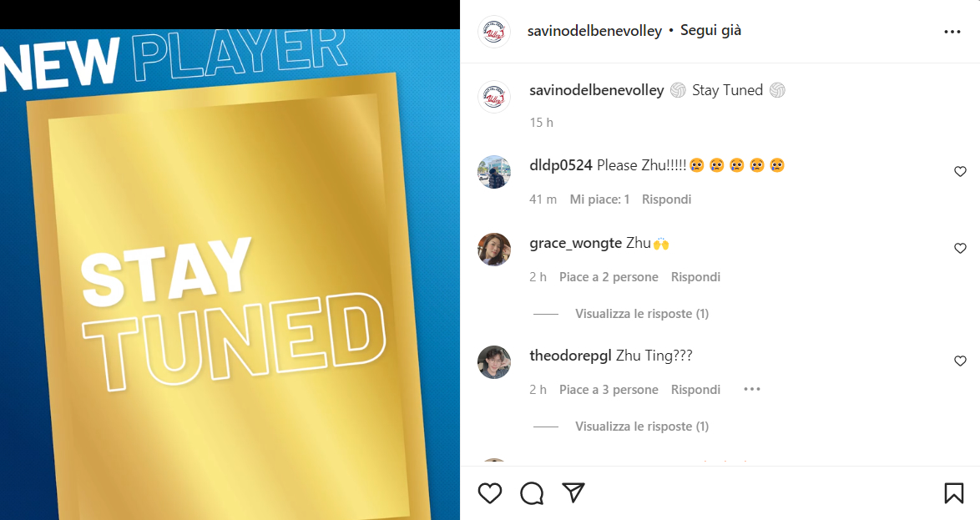Open grace_wongte profile avatar
Screen dimensions: 980x520
494,250
